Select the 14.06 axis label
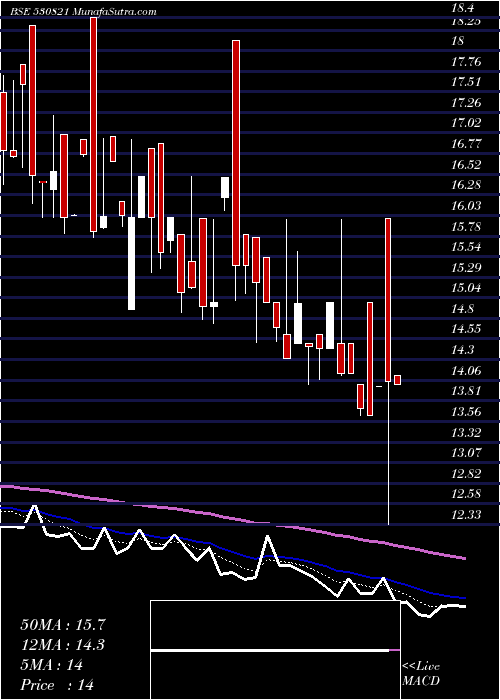Screen dimensions: 500x700 [x=466, y=371]
